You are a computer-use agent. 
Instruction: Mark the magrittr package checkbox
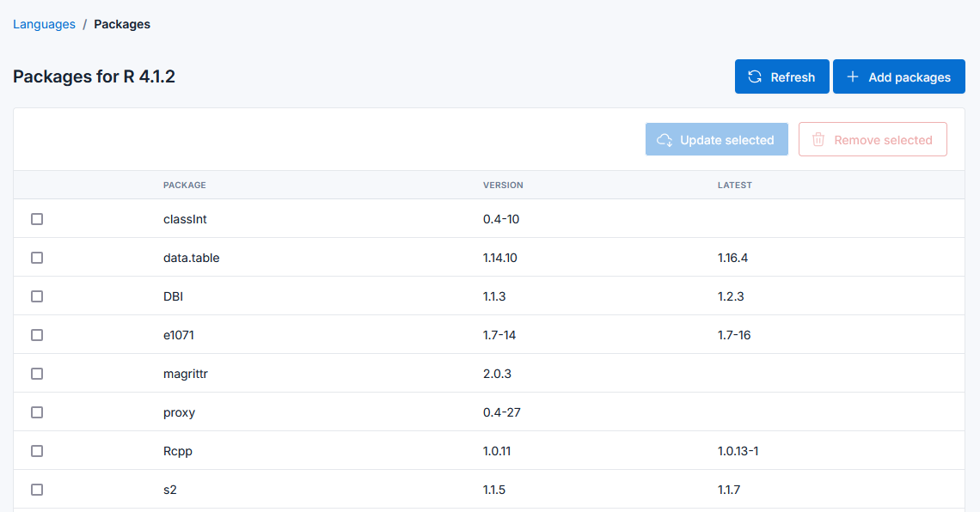pos(37,374)
